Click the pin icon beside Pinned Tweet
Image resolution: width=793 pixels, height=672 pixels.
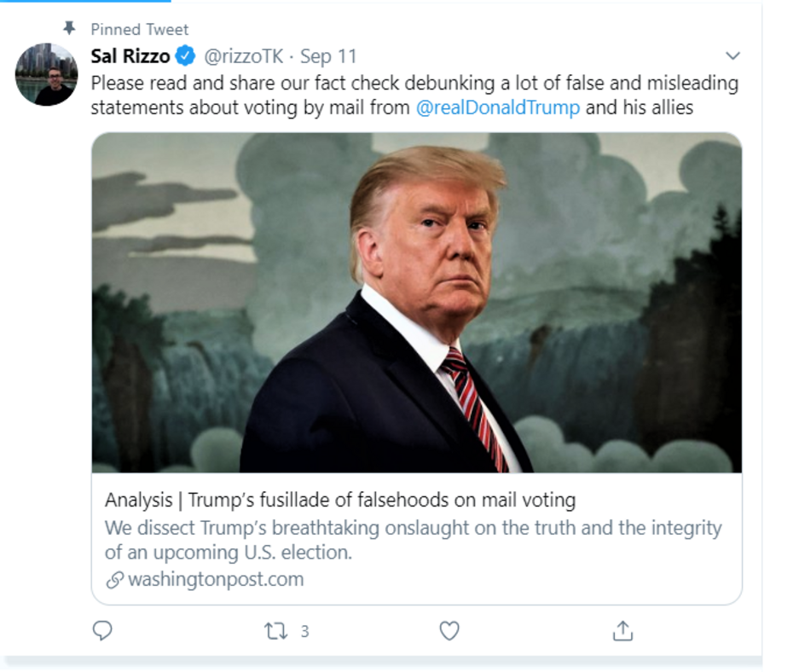pyautogui.click(x=70, y=28)
